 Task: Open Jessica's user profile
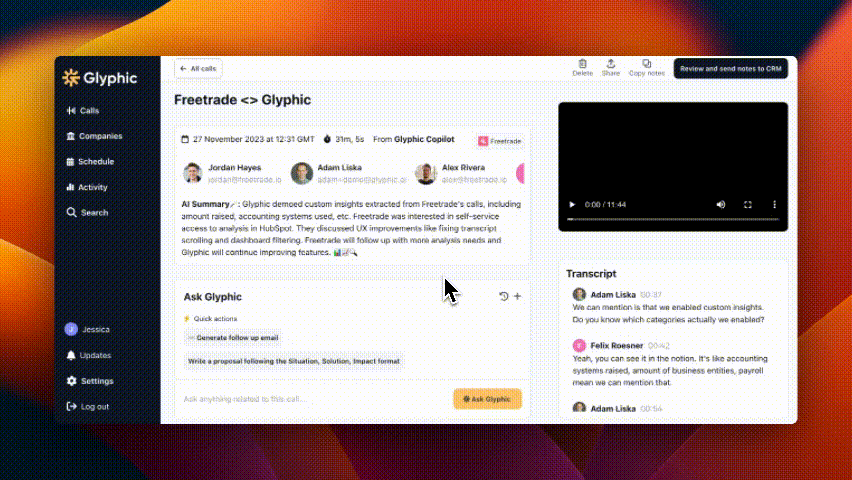coord(87,329)
